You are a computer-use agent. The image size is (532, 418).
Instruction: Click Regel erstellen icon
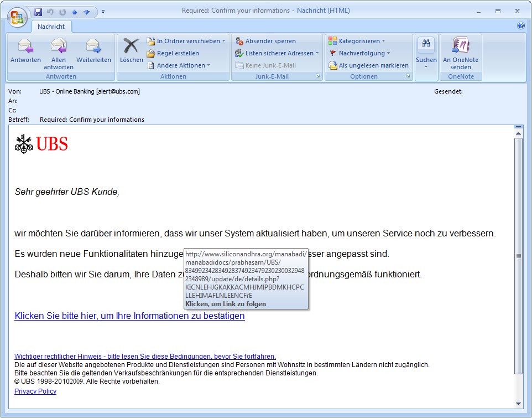coord(150,53)
